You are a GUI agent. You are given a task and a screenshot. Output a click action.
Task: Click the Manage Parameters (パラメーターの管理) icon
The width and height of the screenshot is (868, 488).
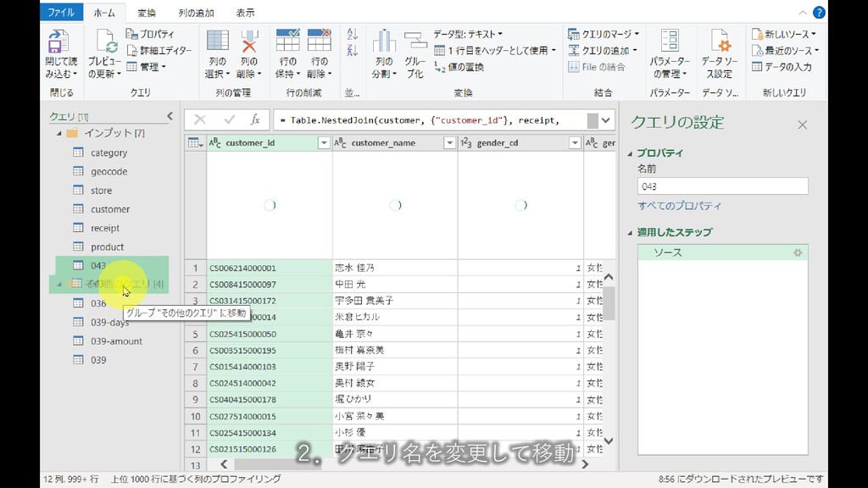[x=670, y=42]
